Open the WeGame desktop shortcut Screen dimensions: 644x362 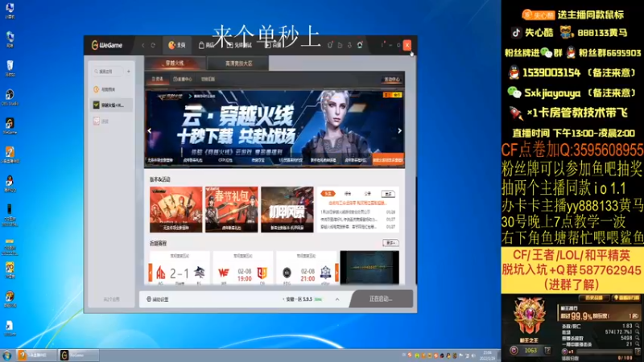pyautogui.click(x=10, y=126)
